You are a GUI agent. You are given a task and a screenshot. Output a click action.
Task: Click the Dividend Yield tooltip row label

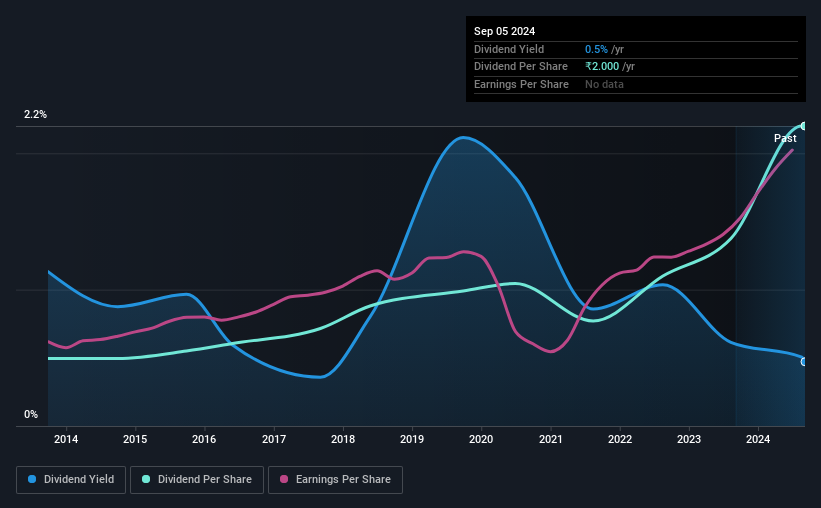click(509, 49)
